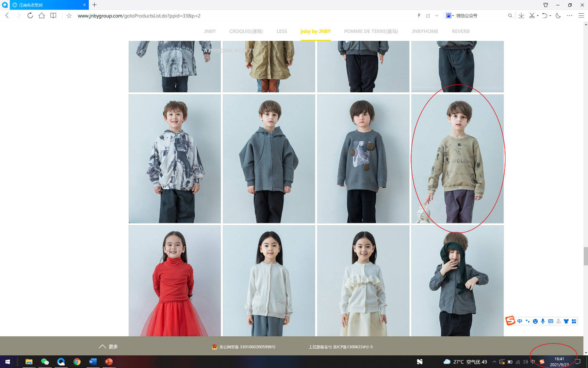Open a new browser tab

coord(95,5)
